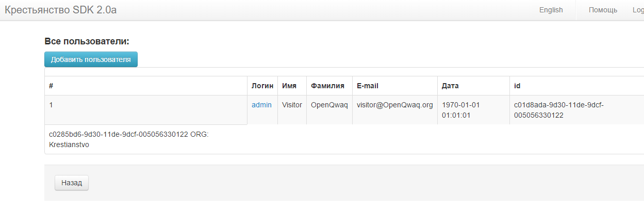Image resolution: width=644 pixels, height=208 pixels.
Task: Select the E-mail column header
Action: 395,86
